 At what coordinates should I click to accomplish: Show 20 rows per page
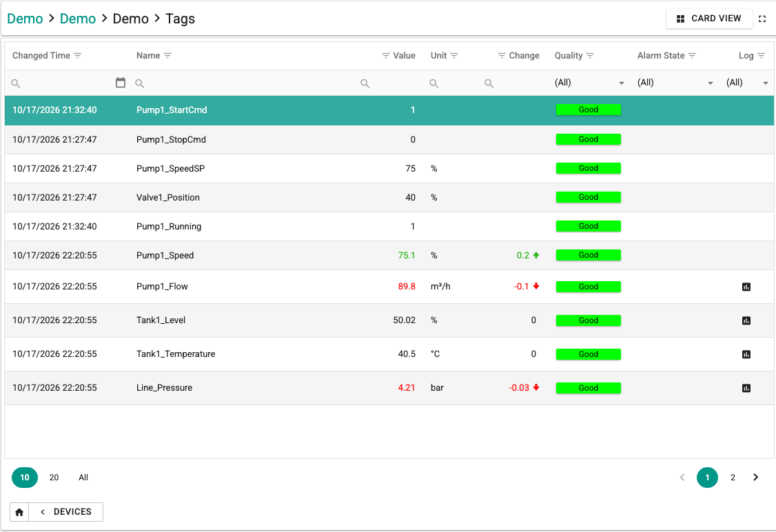tap(54, 478)
